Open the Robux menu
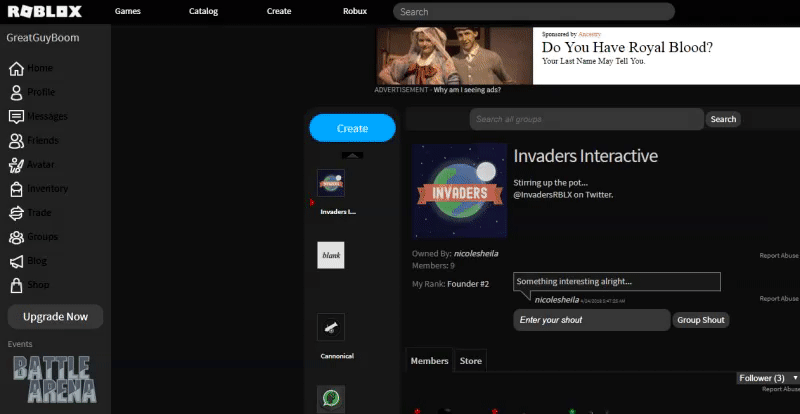The width and height of the screenshot is (800, 414). click(x=355, y=11)
